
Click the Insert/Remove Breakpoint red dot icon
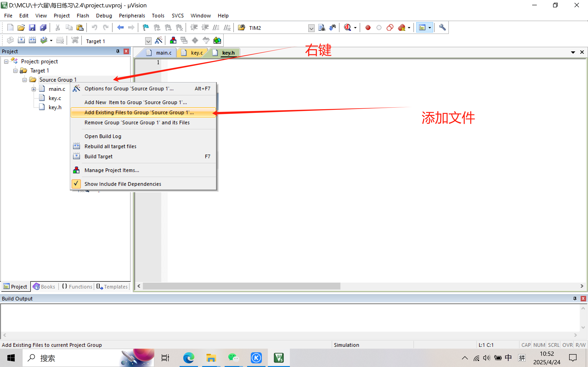368,28
